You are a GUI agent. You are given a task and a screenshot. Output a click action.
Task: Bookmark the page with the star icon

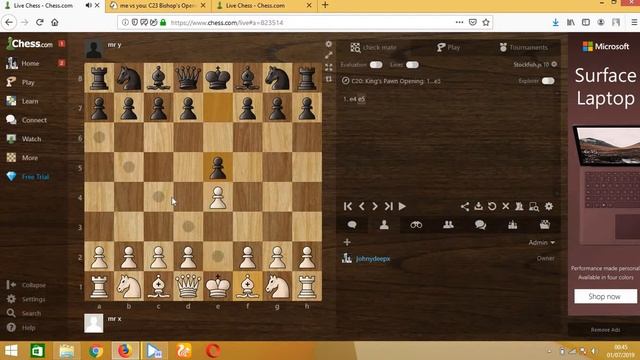486,22
